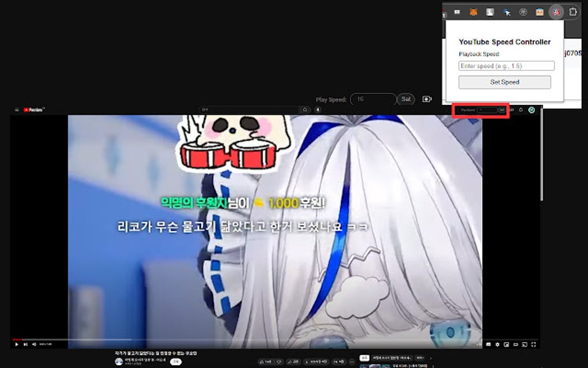Open the browser extensions puzzle icon
Screen dimensions: 588x368
[x=573, y=12]
